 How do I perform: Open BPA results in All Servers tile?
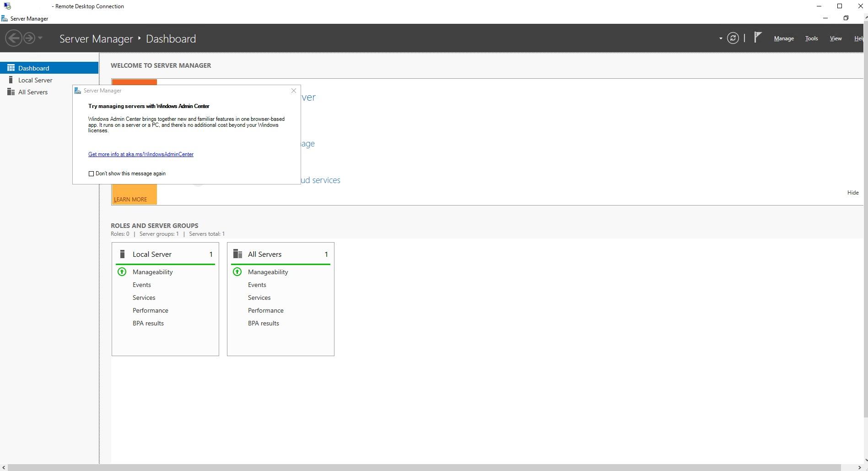(x=264, y=323)
